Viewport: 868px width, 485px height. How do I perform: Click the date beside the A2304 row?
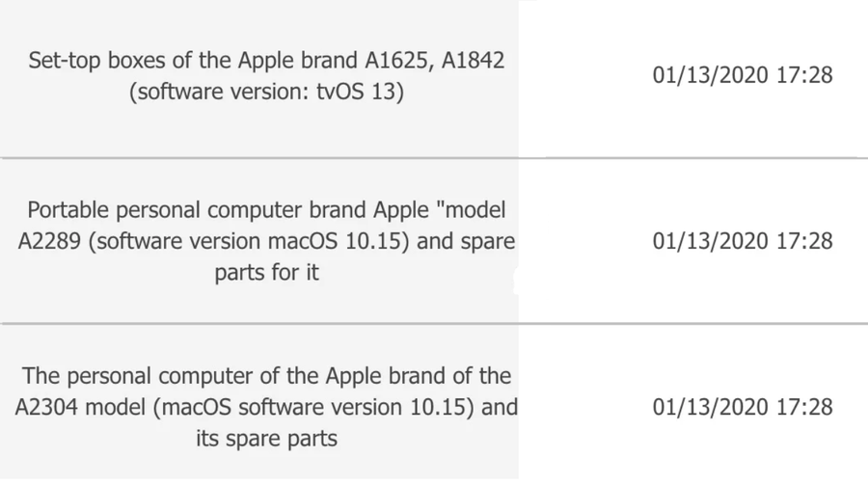(x=743, y=408)
